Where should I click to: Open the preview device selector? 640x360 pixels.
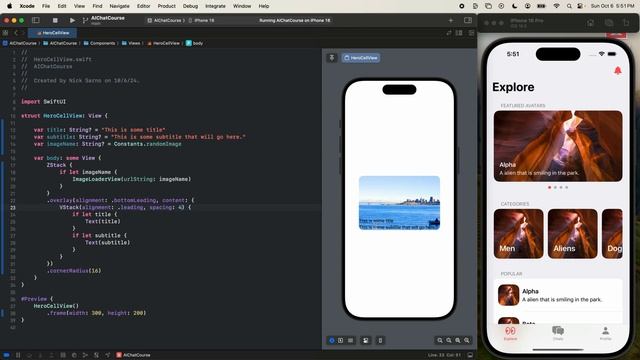pyautogui.click(x=380, y=340)
